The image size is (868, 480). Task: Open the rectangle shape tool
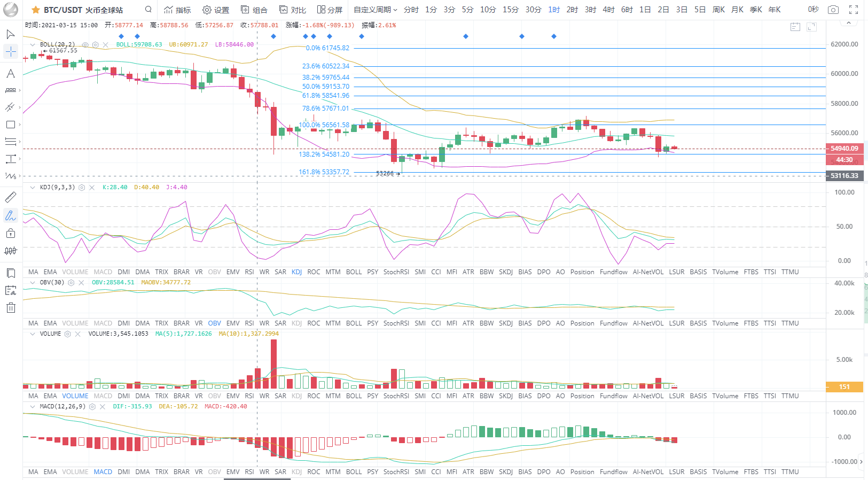click(x=11, y=125)
